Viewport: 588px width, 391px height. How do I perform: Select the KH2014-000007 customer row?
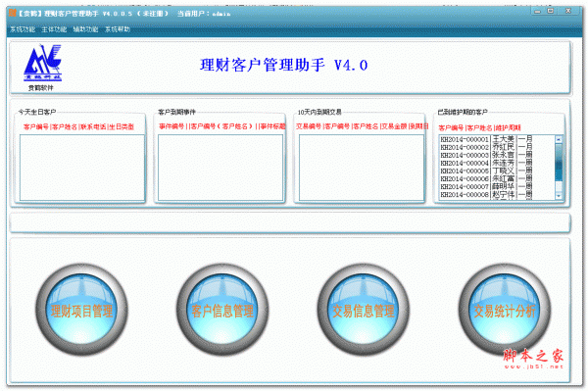[x=497, y=187]
